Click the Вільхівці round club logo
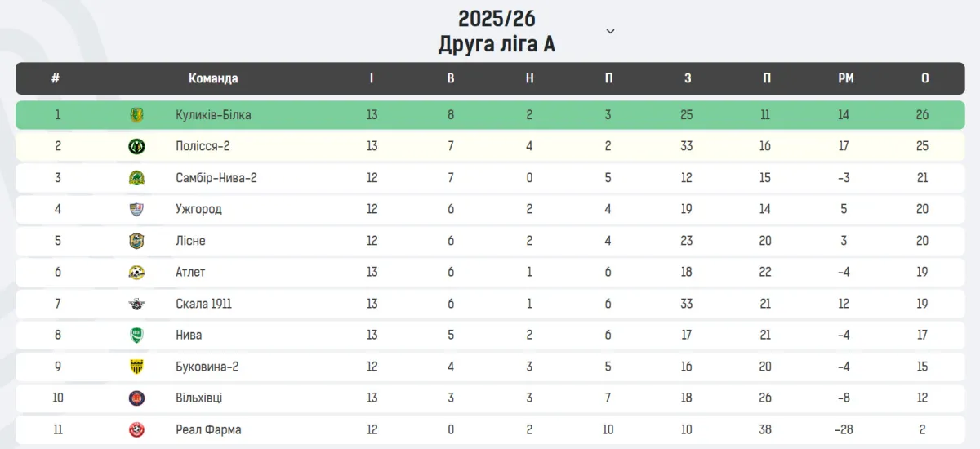The image size is (980, 449). pos(136,398)
